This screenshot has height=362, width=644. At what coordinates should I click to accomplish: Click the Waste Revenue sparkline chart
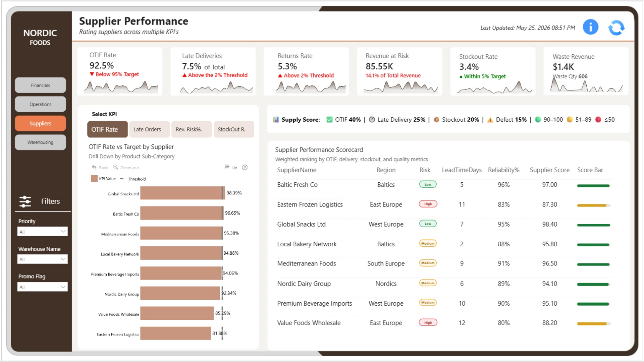pyautogui.click(x=586, y=85)
